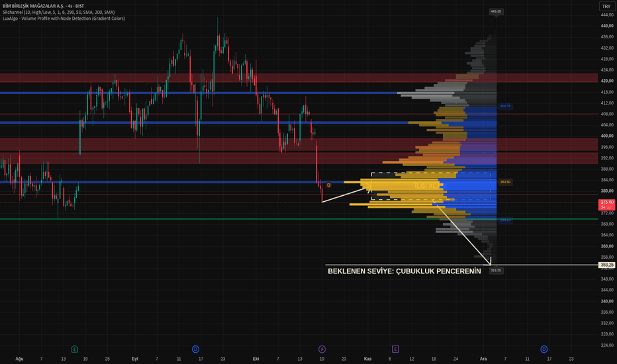Screen dimensions: 617x364
Task: Click the 25 date label on time axis
Action: point(107,359)
